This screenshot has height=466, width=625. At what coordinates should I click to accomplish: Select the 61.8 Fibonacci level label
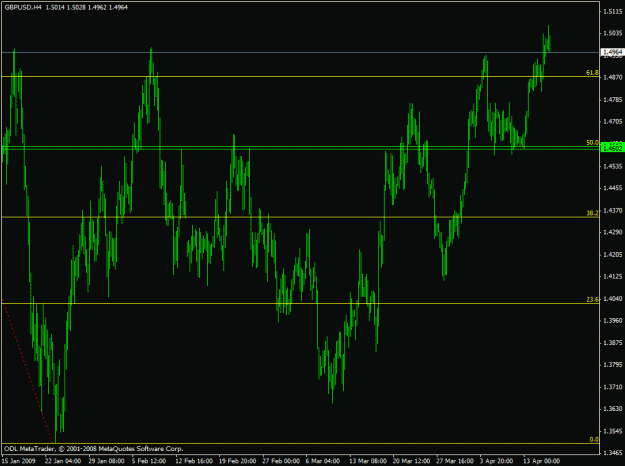click(x=592, y=73)
